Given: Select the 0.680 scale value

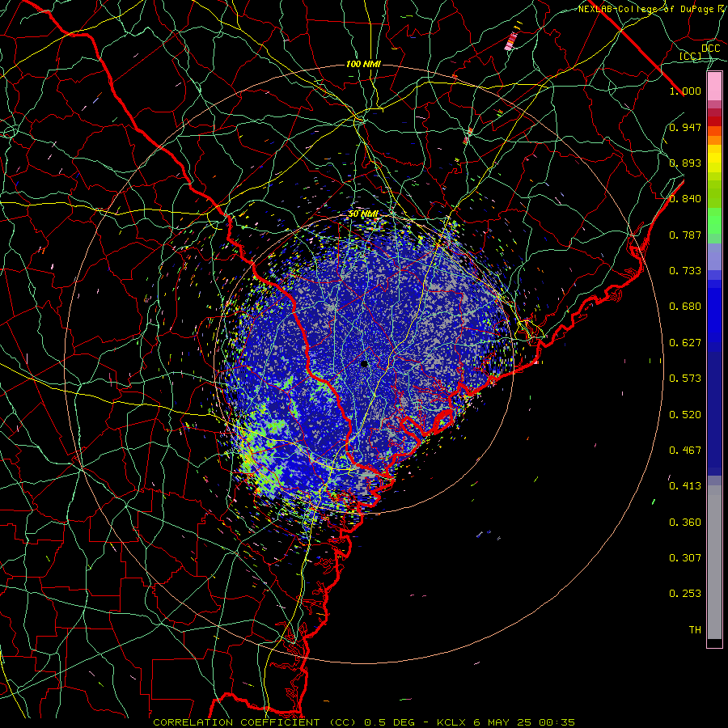Looking at the screenshot, I should point(685,307).
